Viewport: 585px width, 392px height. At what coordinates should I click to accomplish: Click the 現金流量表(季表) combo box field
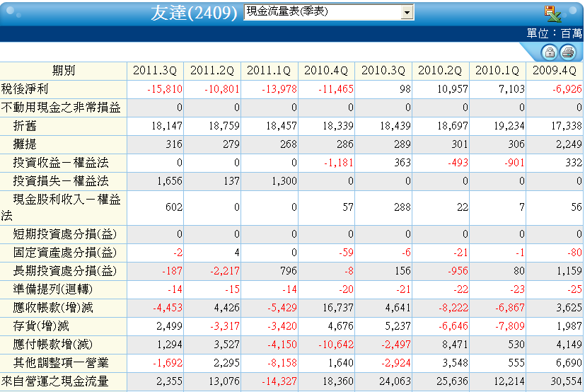[x=329, y=12]
